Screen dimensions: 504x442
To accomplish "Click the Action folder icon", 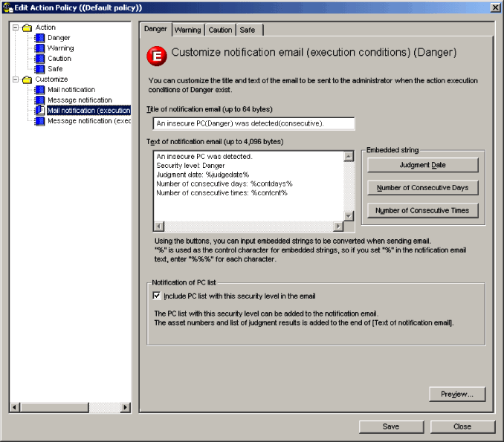I will coord(27,27).
